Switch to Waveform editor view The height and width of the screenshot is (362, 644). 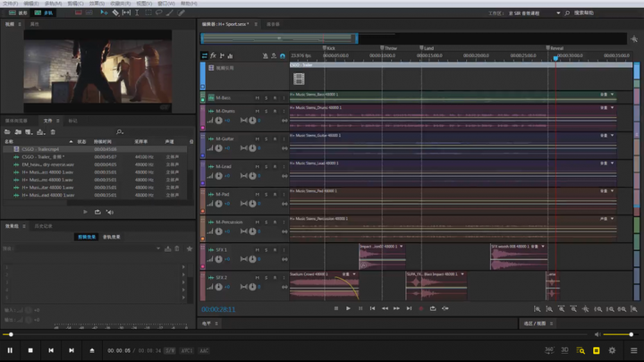(x=18, y=13)
